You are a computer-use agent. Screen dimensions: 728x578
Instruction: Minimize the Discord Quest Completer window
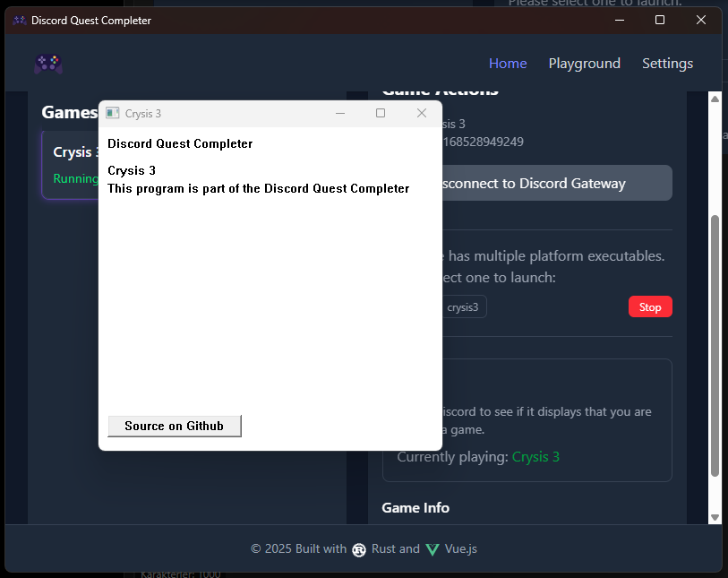pyautogui.click(x=619, y=20)
